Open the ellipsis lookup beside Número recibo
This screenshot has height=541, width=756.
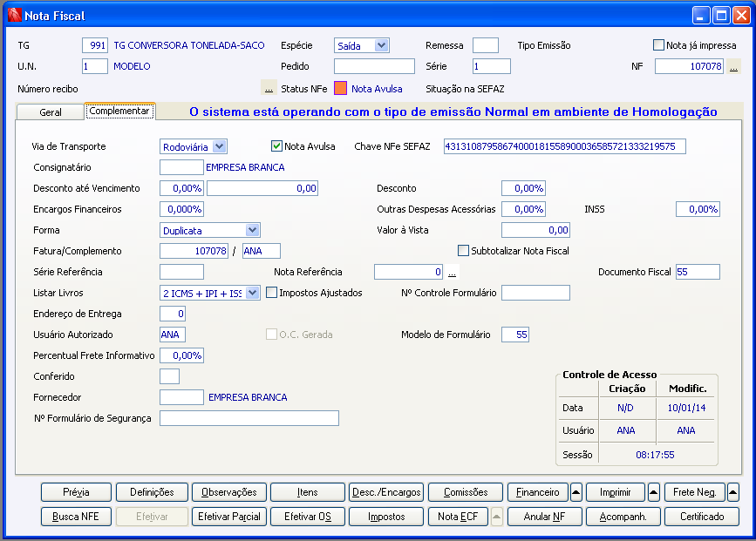click(269, 88)
